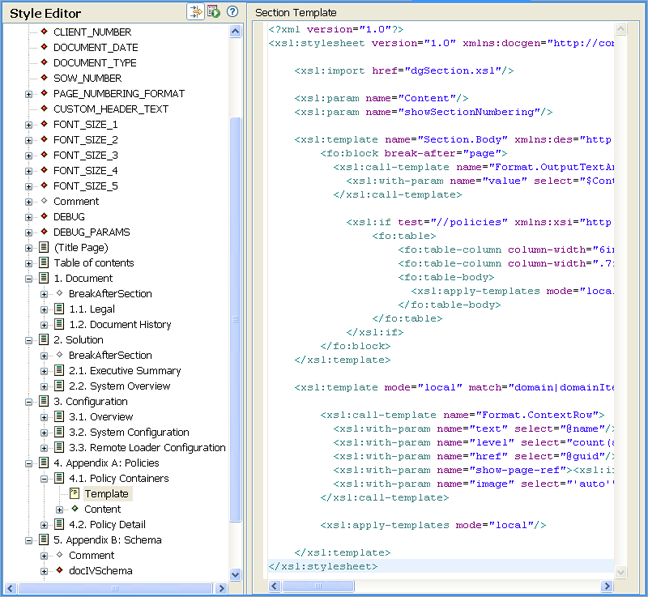The image size is (648, 597).
Task: Select the 1.2. Document History item
Action: (120, 324)
